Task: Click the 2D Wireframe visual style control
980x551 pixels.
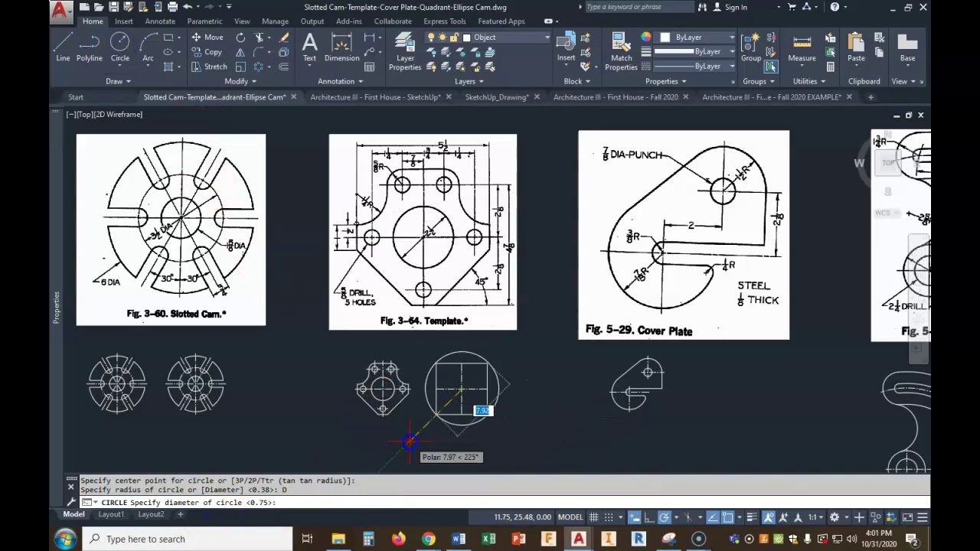Action: pos(119,114)
